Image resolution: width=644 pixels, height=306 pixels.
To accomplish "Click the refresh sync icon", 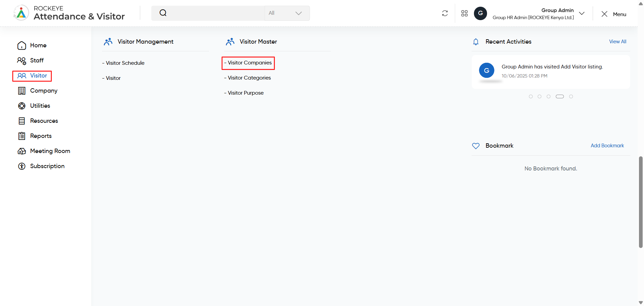I will [445, 13].
